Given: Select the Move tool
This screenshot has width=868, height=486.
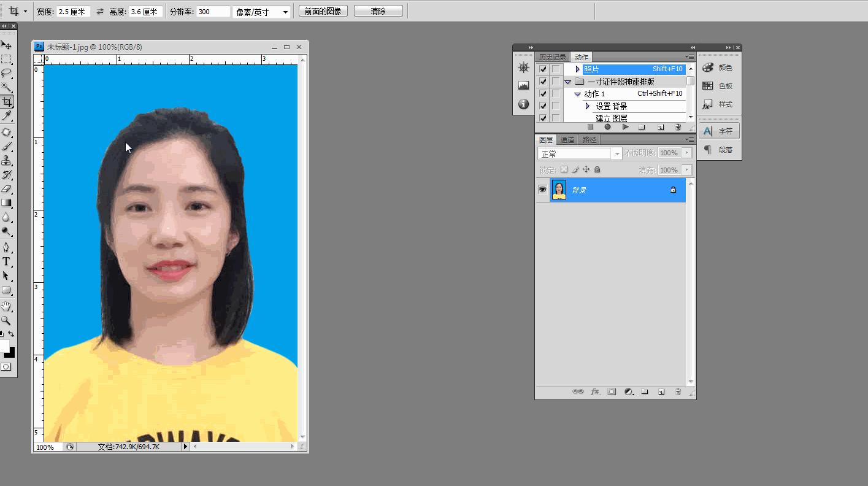Looking at the screenshot, I should pos(7,44).
